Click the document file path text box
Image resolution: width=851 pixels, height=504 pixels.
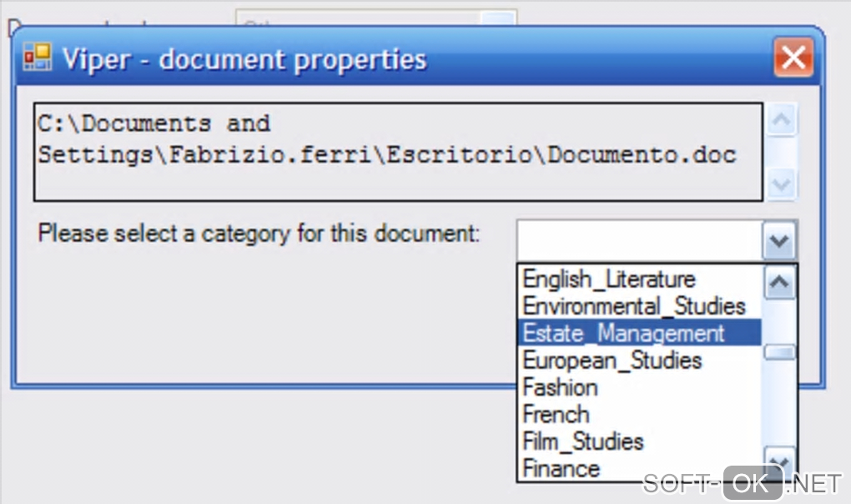tap(398, 152)
